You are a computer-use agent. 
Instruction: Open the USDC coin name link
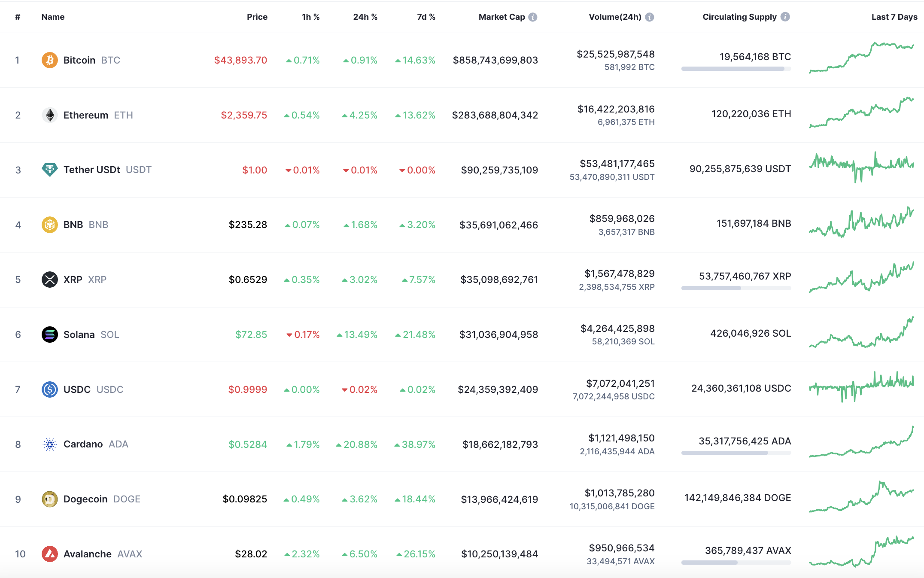(77, 389)
